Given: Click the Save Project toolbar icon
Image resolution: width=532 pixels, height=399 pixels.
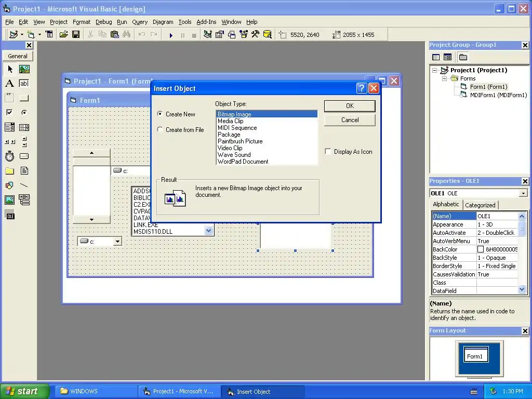Looking at the screenshot, I should 76,35.
